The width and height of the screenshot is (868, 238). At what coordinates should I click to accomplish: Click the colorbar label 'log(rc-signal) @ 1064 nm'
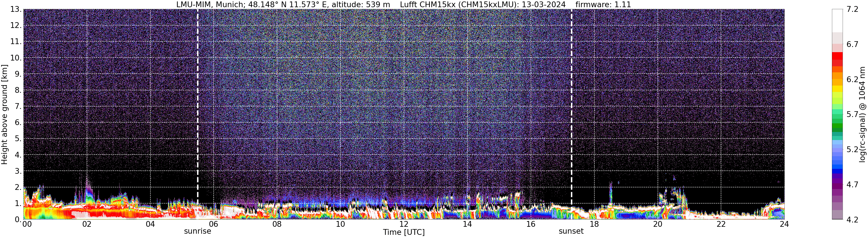(862, 114)
